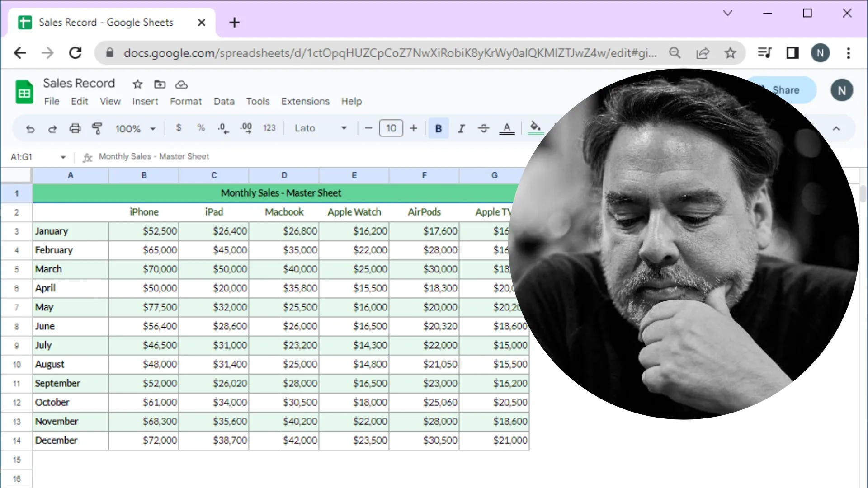
Task: Share this page from address bar
Action: pyautogui.click(x=703, y=53)
